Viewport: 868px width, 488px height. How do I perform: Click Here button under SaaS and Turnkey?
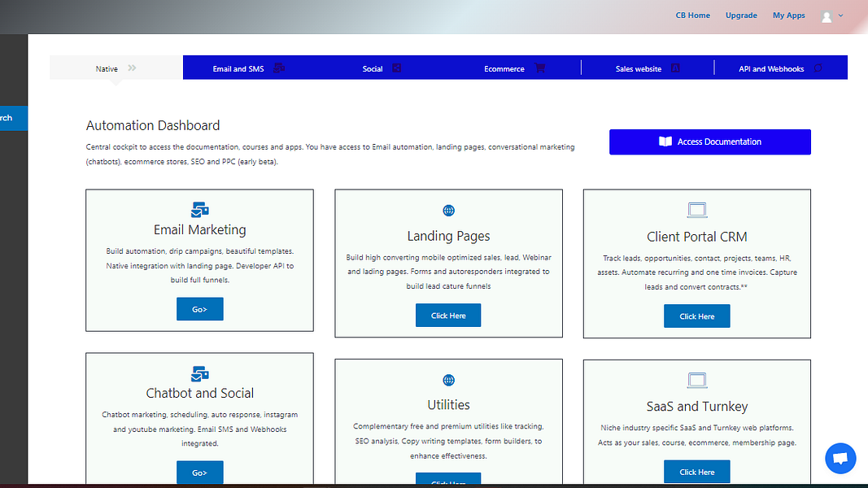click(x=697, y=472)
